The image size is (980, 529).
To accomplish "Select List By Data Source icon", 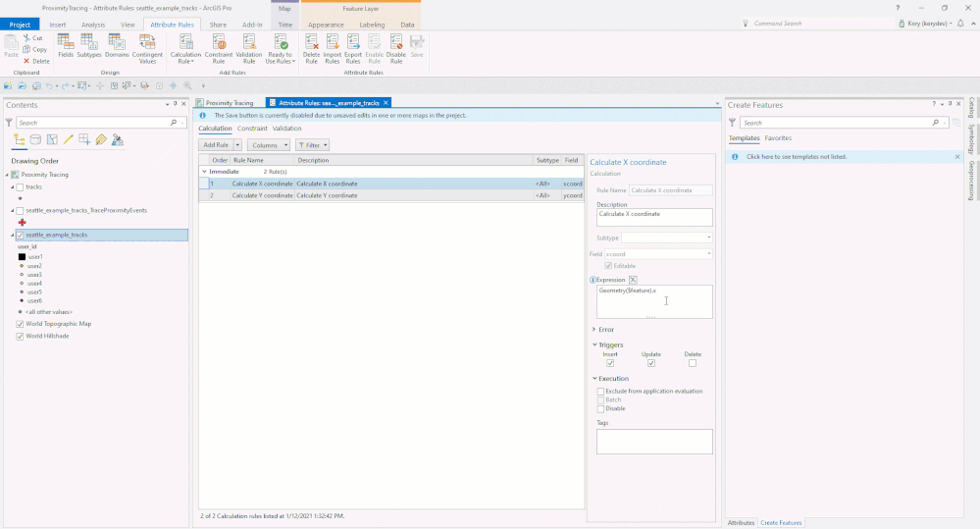I will [35, 140].
